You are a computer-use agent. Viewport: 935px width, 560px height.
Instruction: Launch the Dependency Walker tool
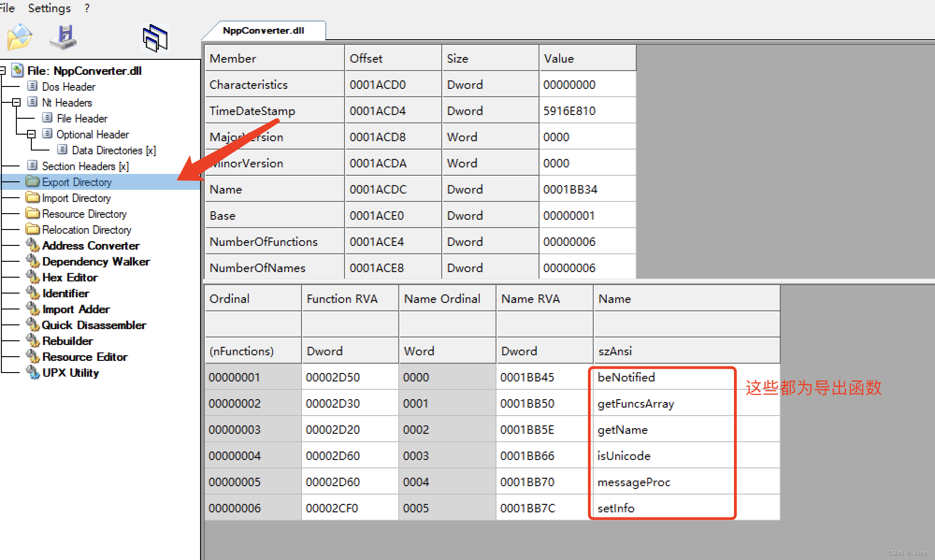click(96, 262)
